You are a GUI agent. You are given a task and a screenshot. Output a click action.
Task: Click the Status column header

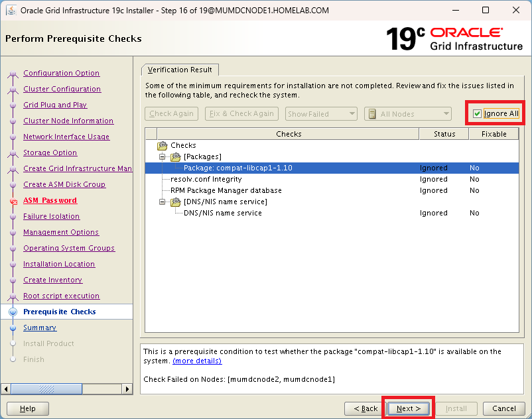pyautogui.click(x=444, y=134)
